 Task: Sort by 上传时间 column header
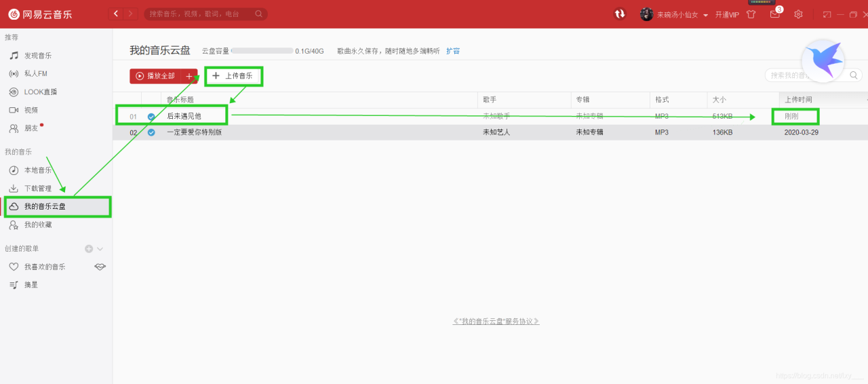tap(798, 100)
